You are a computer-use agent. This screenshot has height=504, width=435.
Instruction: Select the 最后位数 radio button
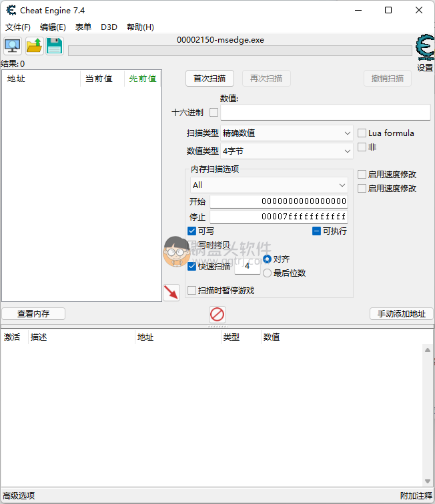pyautogui.click(x=268, y=273)
